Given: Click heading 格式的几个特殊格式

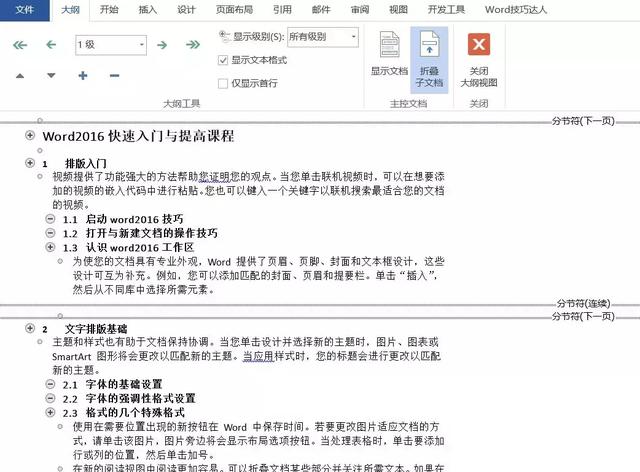Looking at the screenshot, I should coord(135,413).
